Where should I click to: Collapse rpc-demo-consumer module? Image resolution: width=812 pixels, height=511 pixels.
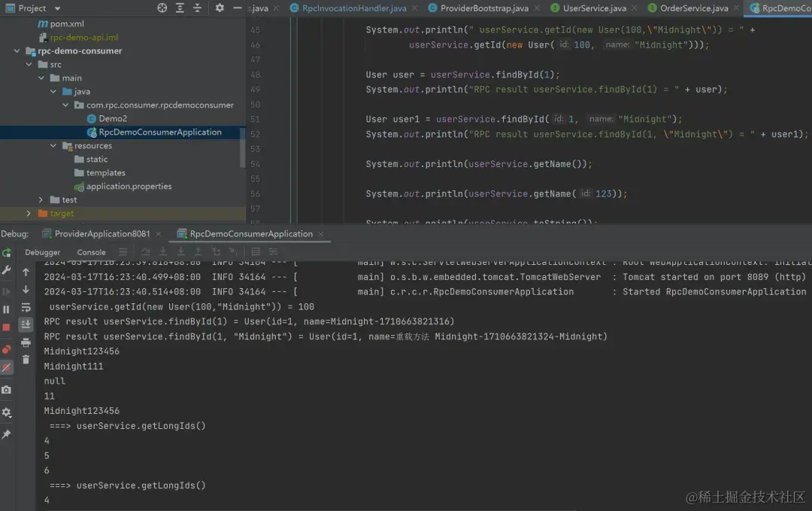click(x=17, y=50)
